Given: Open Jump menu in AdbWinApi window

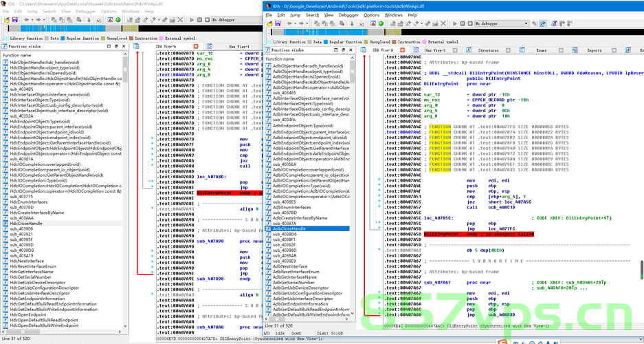Looking at the screenshot, I should (295, 15).
